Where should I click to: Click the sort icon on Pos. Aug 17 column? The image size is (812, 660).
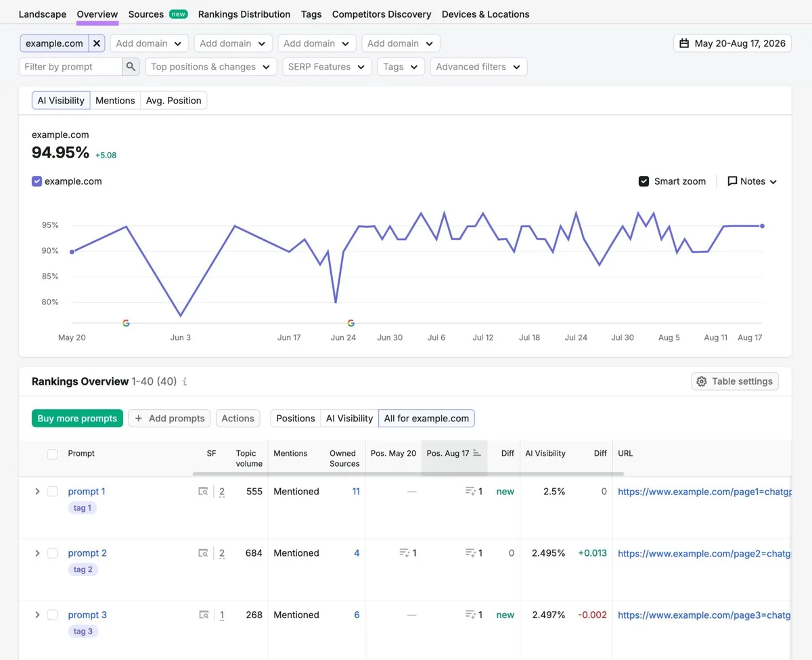click(x=477, y=453)
